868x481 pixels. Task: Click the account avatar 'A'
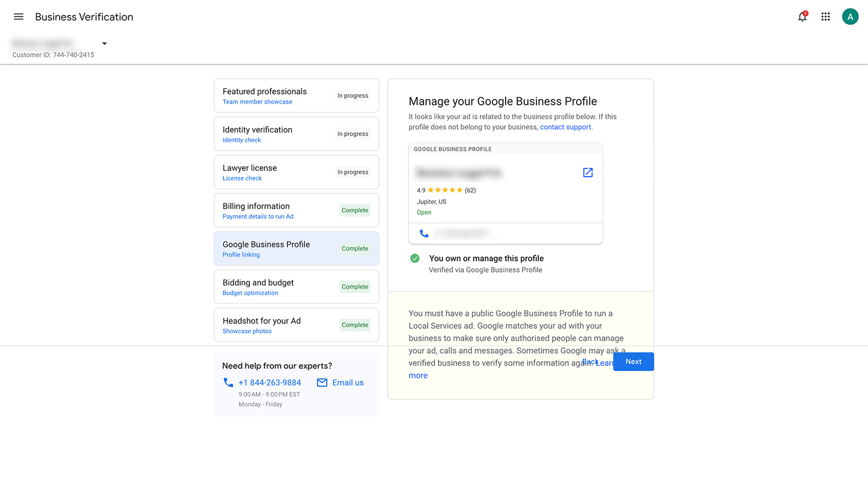849,17
